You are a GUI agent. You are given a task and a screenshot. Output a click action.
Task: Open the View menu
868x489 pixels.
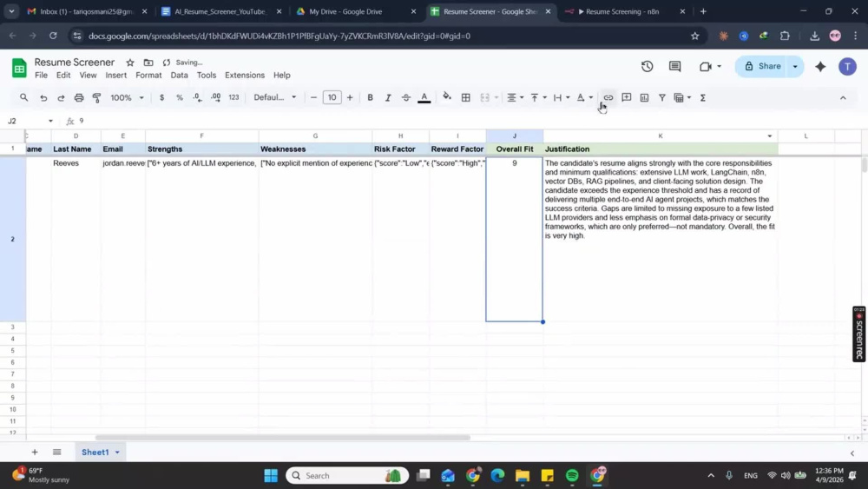pyautogui.click(x=88, y=76)
